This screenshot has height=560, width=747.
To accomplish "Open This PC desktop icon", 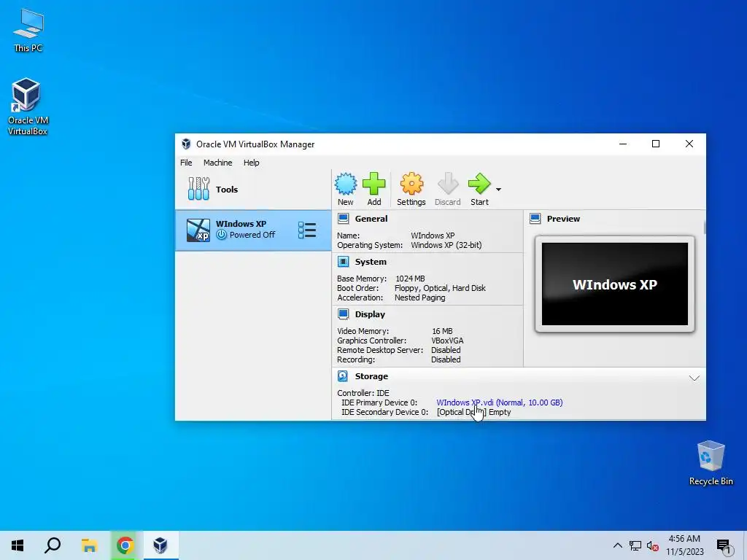I will click(28, 31).
